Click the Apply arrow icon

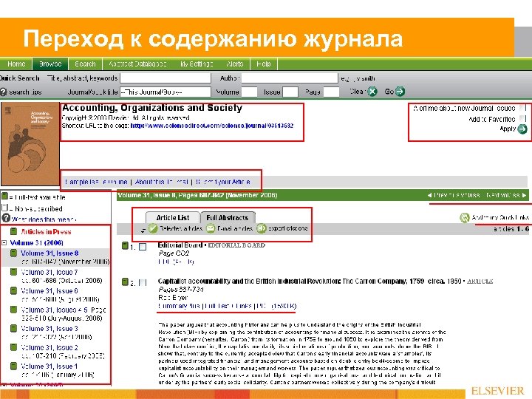pos(522,129)
